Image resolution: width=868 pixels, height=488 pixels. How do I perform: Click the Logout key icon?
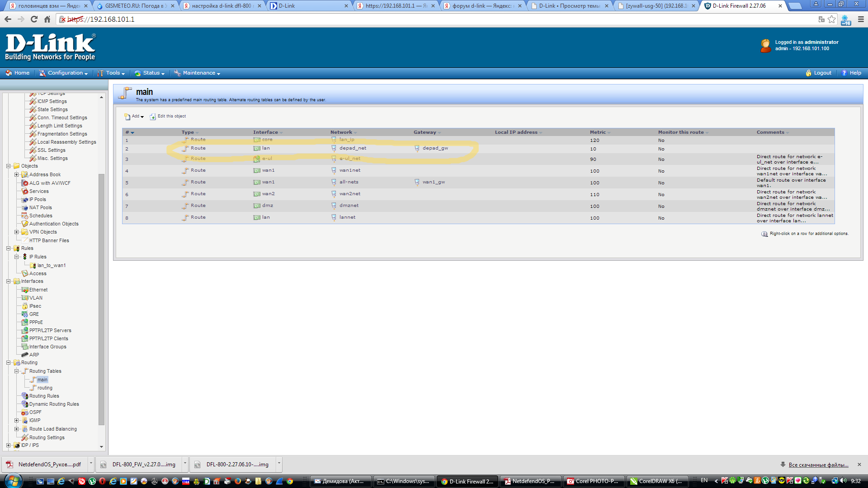pyautogui.click(x=808, y=73)
